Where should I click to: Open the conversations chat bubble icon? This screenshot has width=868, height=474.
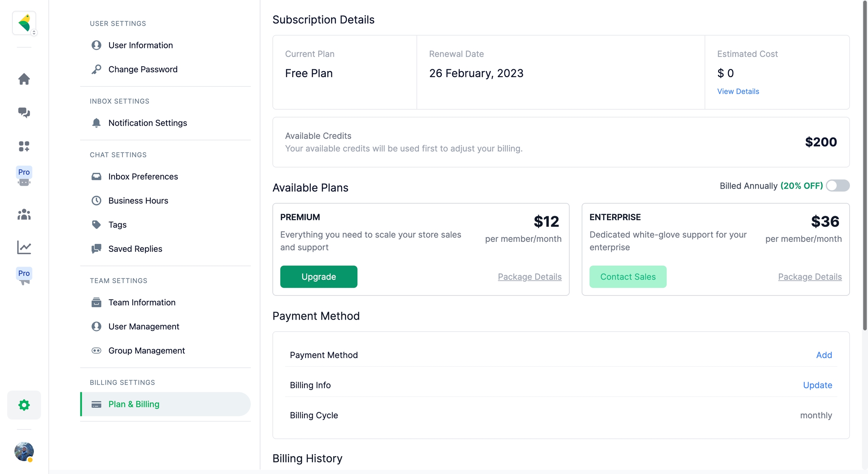click(24, 113)
